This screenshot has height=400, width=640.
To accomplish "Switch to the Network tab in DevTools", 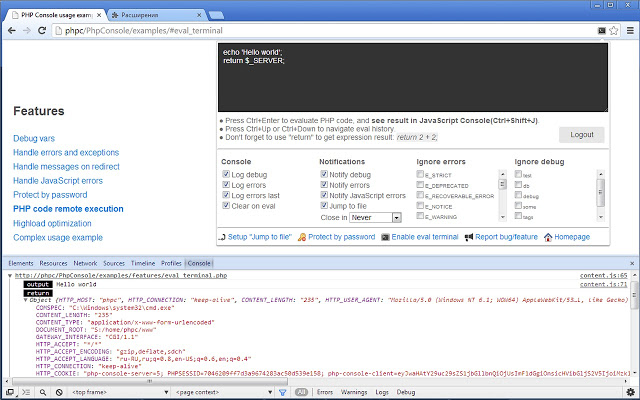I will point(85,262).
